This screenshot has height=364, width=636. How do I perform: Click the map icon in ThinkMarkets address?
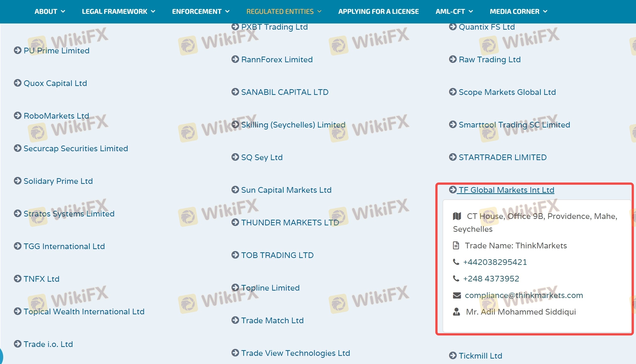[457, 216]
